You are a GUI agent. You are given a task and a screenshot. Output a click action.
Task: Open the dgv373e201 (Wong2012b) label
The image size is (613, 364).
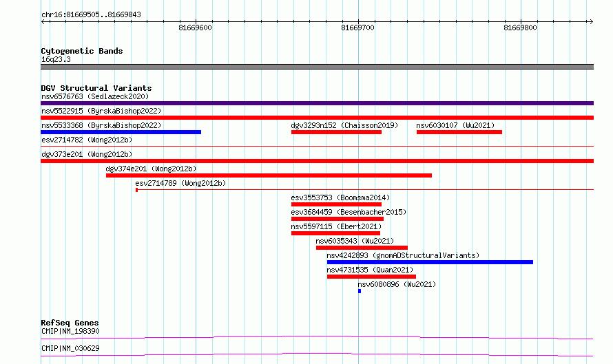87,154
